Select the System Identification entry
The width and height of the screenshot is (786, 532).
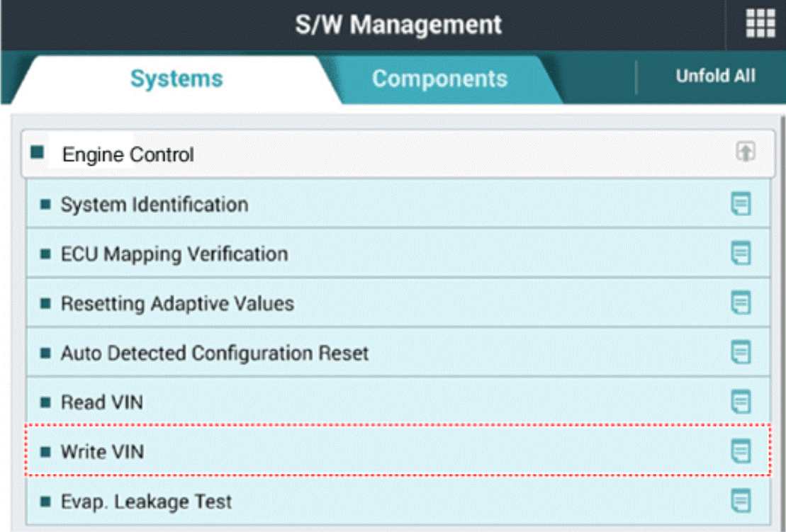[154, 205]
